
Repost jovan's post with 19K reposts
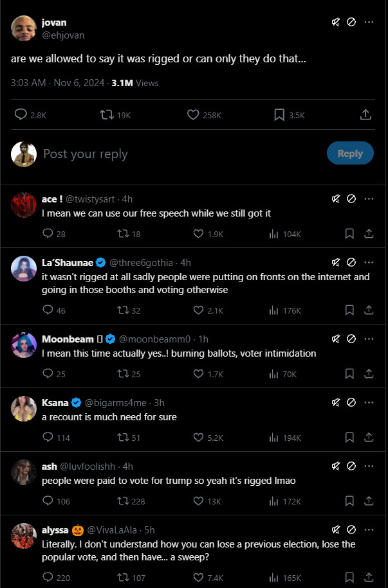pyautogui.click(x=107, y=115)
